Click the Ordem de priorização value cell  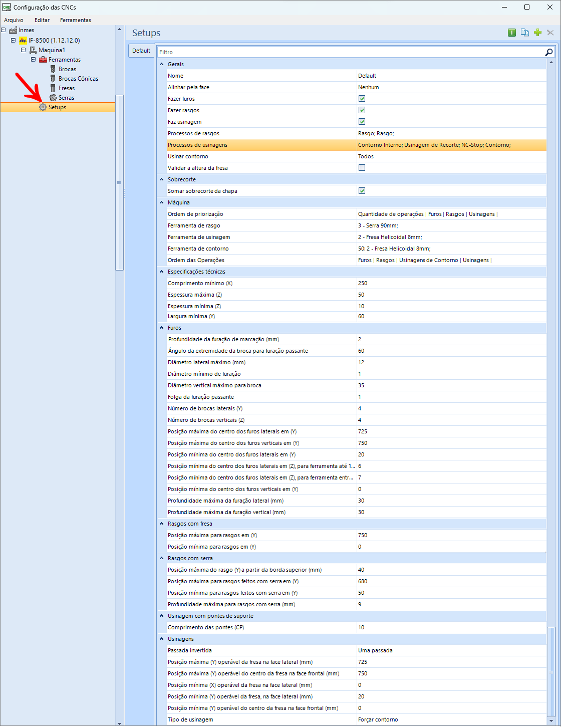coord(451,214)
